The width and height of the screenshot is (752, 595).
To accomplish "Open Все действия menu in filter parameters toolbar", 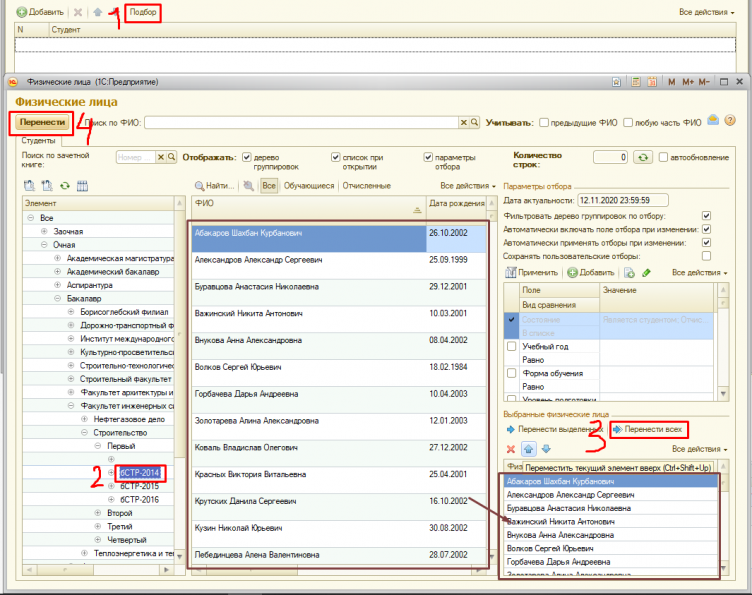I will (x=700, y=273).
